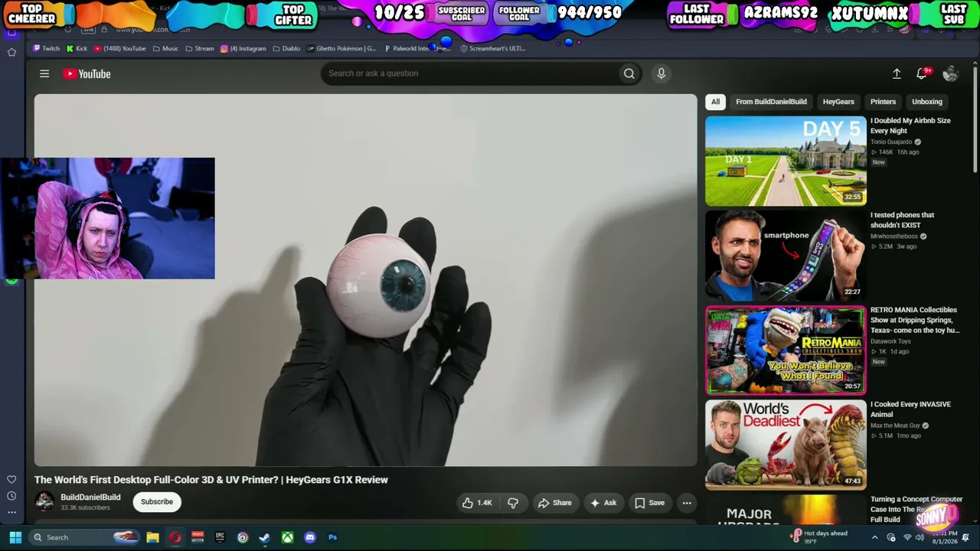
Task: Dislike the video with thumbs down
Action: [513, 503]
